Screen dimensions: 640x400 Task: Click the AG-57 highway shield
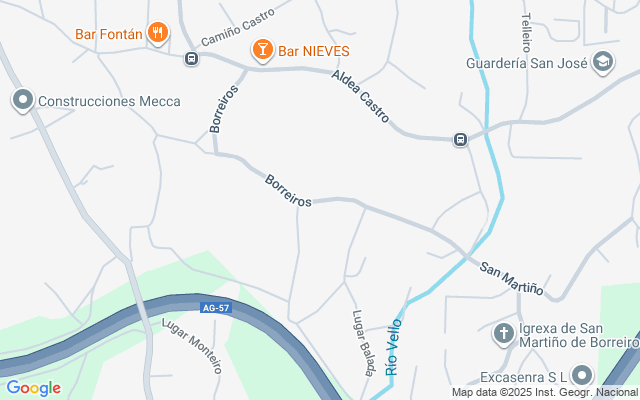click(216, 308)
